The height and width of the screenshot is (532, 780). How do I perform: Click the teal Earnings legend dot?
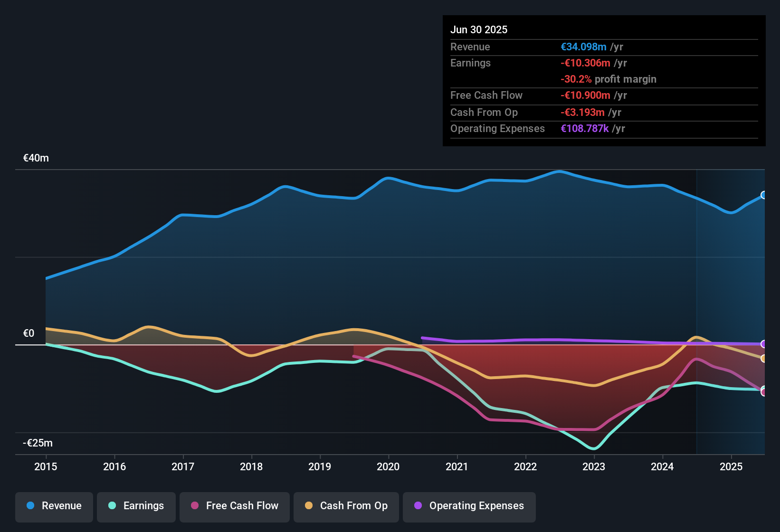click(112, 506)
